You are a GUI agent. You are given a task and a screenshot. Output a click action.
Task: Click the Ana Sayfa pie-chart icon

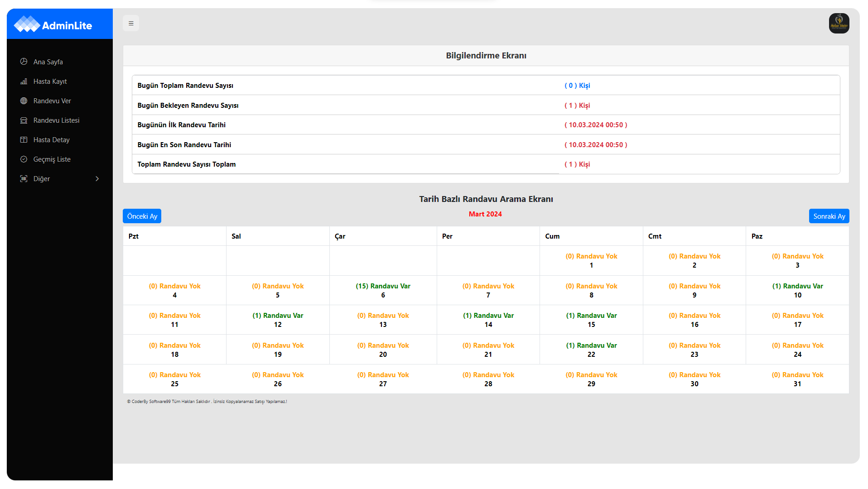pos(24,62)
